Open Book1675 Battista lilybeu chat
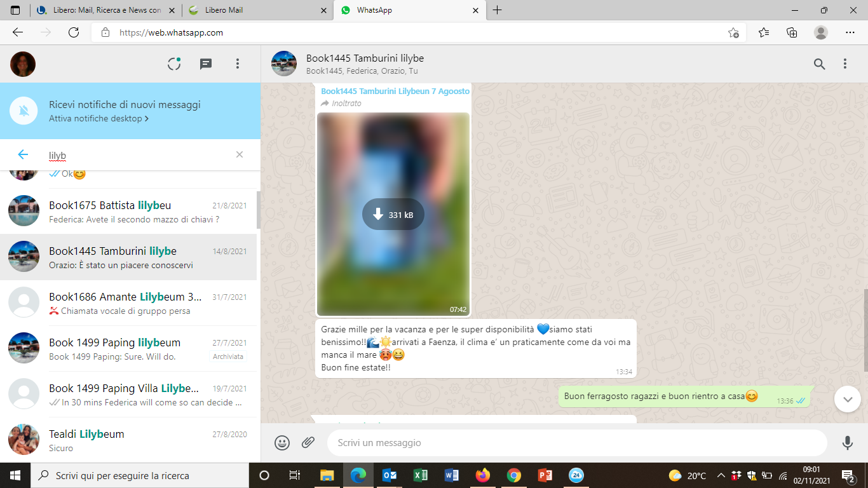The height and width of the screenshot is (488, 868). (128, 212)
